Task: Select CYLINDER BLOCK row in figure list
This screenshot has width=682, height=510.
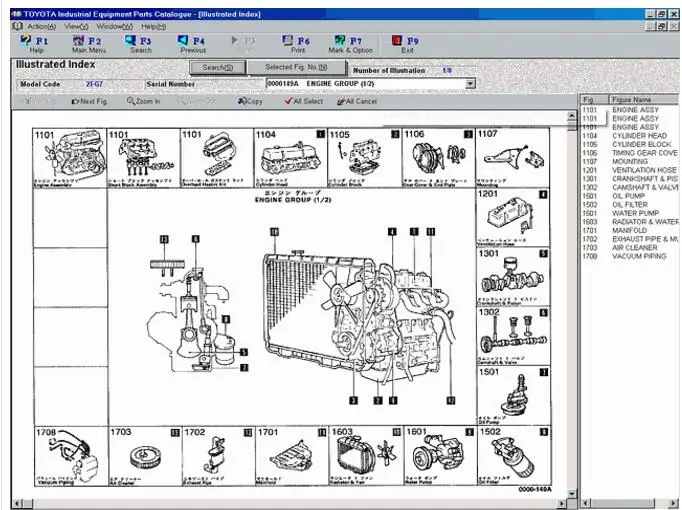Action: coord(630,144)
